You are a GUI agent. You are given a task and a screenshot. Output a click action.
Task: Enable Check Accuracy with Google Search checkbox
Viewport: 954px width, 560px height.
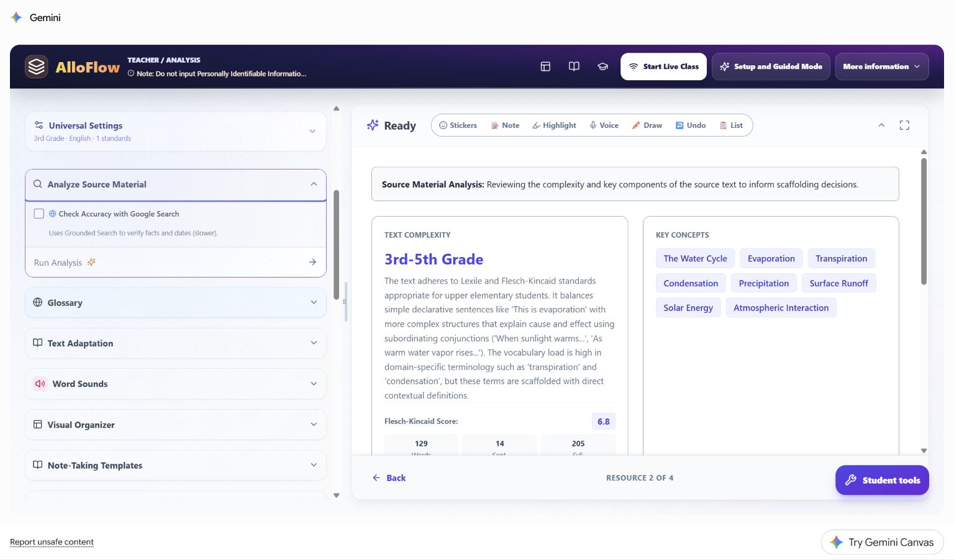click(39, 214)
